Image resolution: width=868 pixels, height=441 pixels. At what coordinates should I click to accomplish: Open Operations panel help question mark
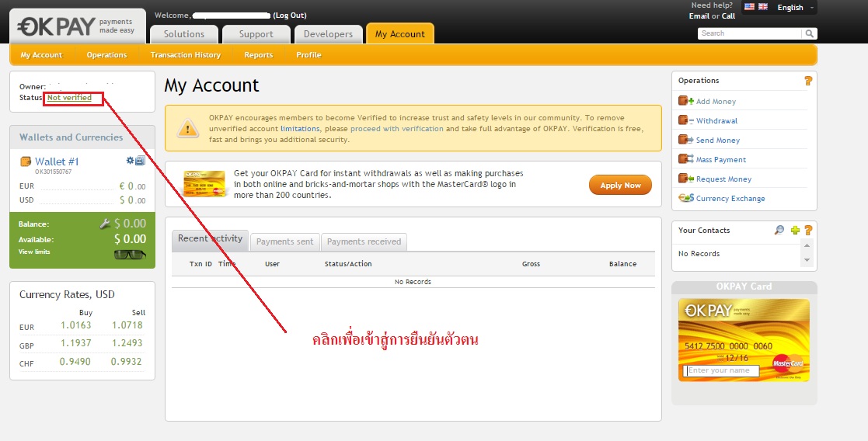(x=807, y=81)
